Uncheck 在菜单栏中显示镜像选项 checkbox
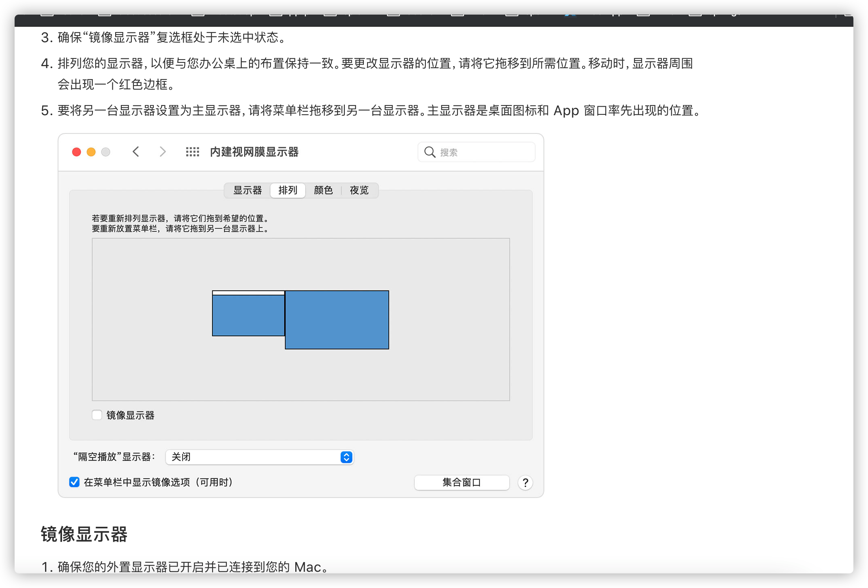The width and height of the screenshot is (868, 588). (x=74, y=482)
